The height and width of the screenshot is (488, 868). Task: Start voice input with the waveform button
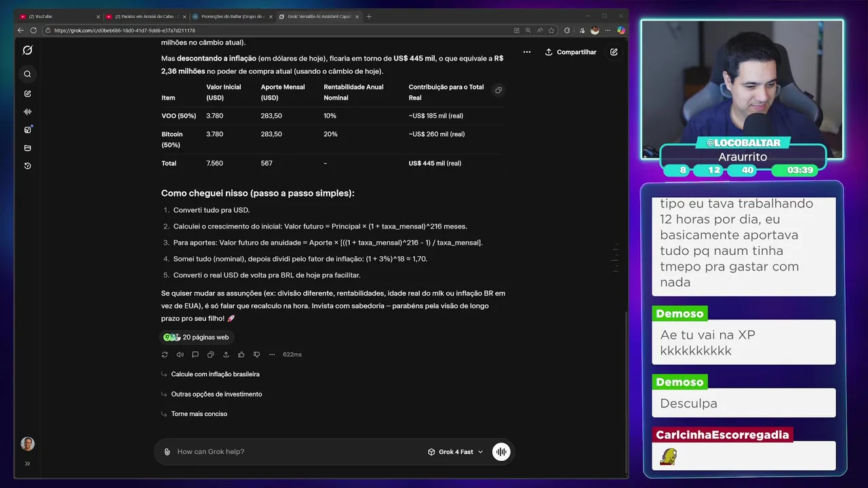coord(501,451)
